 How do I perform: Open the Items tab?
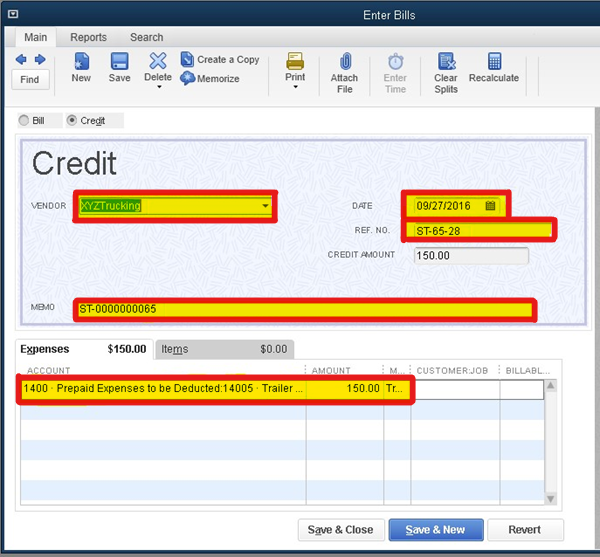tap(175, 349)
